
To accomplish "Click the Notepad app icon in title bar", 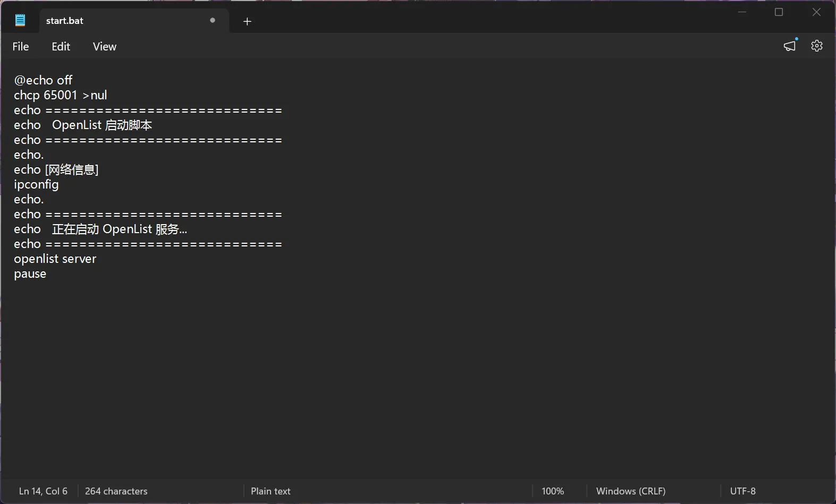I will point(20,21).
